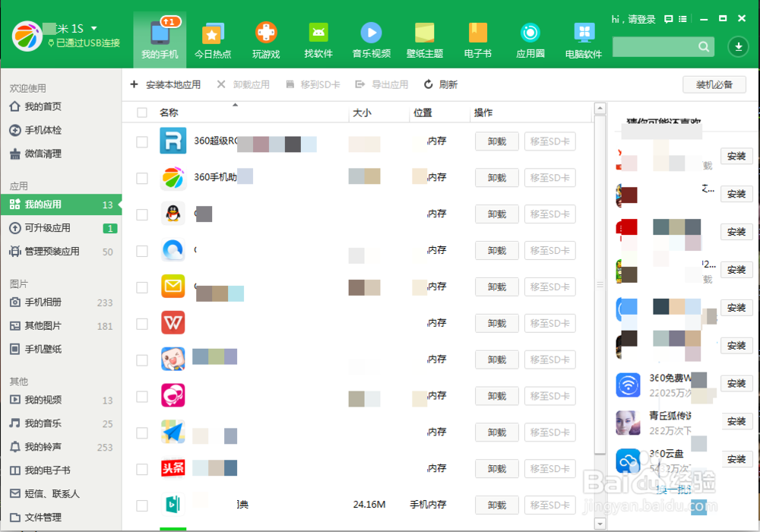Click the search input field
Viewport: 760px width, 532px height.
pyautogui.click(x=655, y=46)
